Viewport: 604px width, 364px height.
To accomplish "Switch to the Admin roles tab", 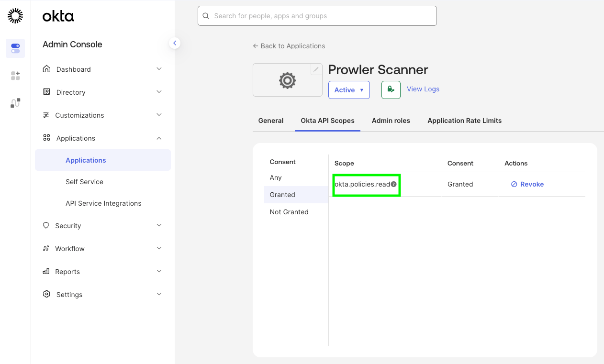I will pos(391,121).
